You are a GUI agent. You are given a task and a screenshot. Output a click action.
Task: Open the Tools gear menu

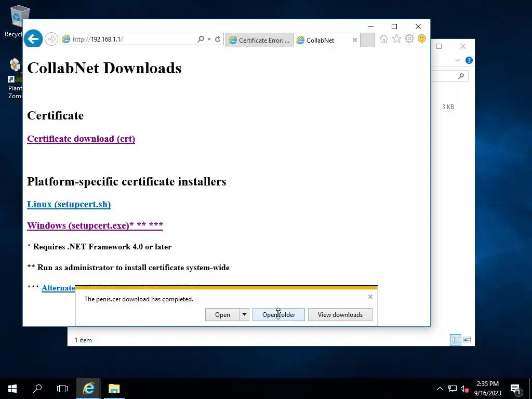tap(409, 38)
